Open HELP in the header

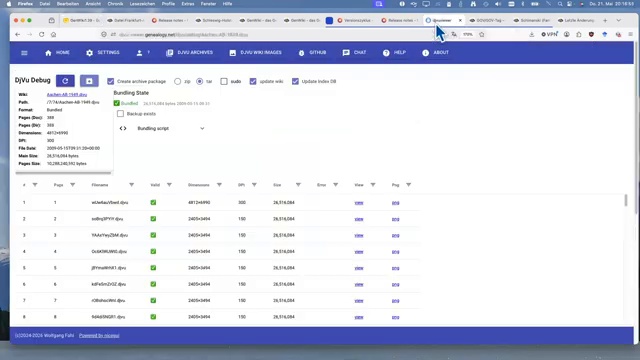tap(394, 53)
